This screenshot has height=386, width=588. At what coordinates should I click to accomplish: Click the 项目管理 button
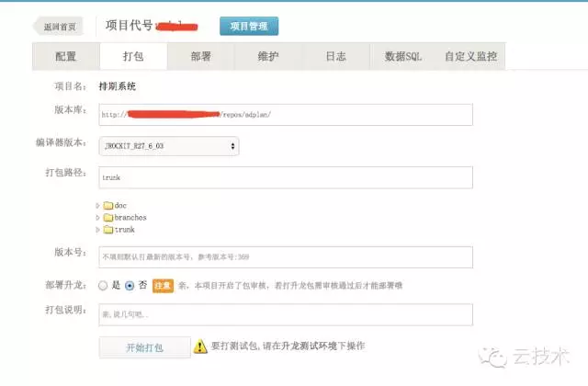pos(249,27)
